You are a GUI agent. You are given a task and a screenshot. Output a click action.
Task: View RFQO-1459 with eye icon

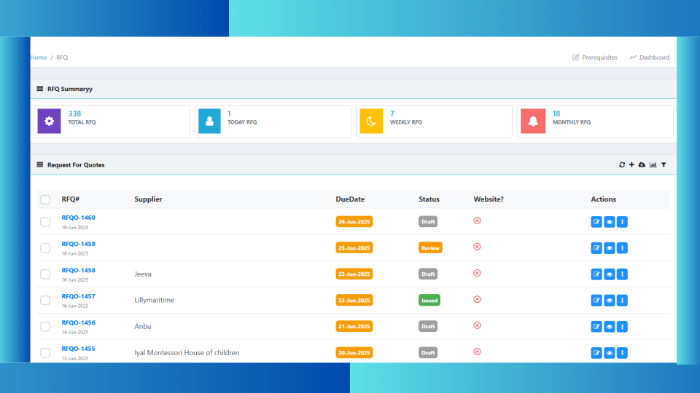(609, 248)
